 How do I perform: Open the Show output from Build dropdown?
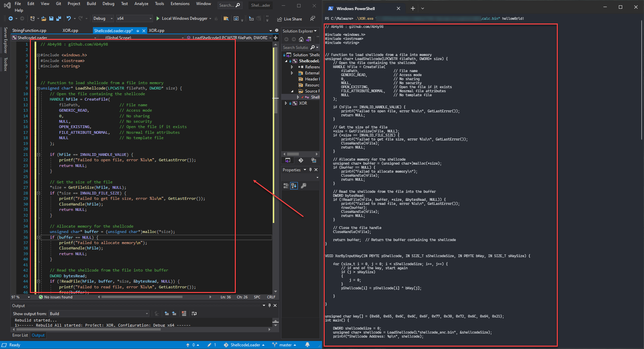coord(99,313)
